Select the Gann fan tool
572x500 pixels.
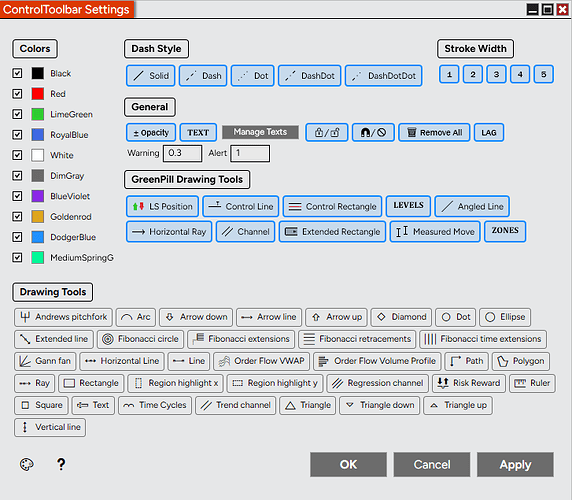click(45, 361)
